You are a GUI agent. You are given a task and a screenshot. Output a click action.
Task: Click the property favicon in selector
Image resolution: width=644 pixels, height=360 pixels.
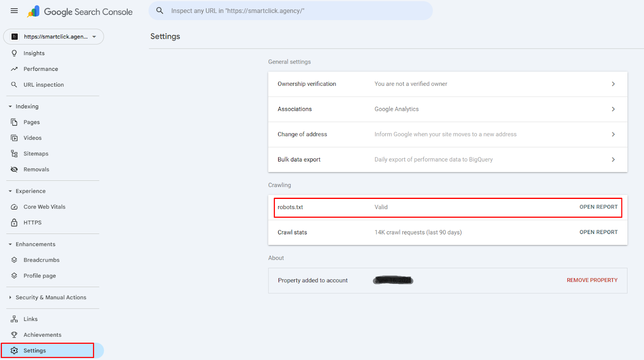(x=15, y=37)
